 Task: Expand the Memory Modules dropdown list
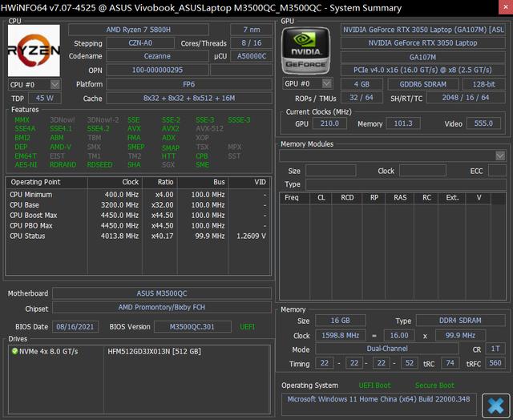pos(500,155)
